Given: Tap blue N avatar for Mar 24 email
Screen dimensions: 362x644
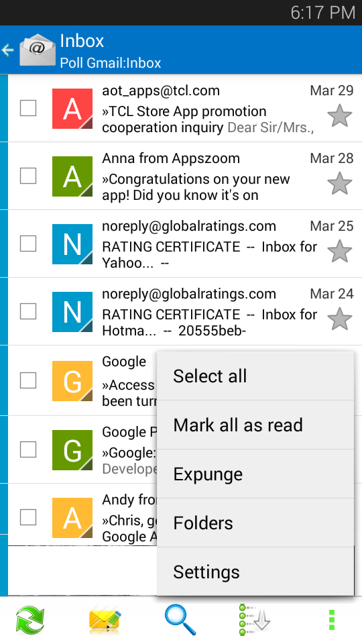Looking at the screenshot, I should tap(72, 312).
